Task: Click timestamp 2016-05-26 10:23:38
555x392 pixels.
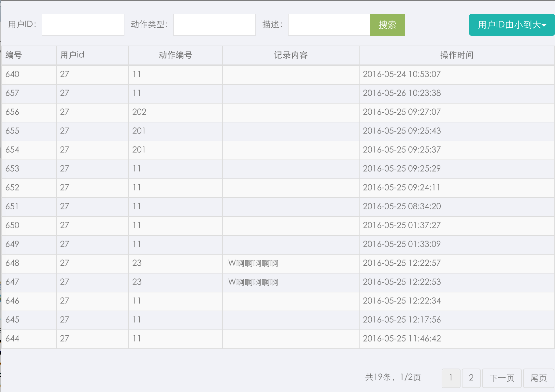Action: pos(402,93)
